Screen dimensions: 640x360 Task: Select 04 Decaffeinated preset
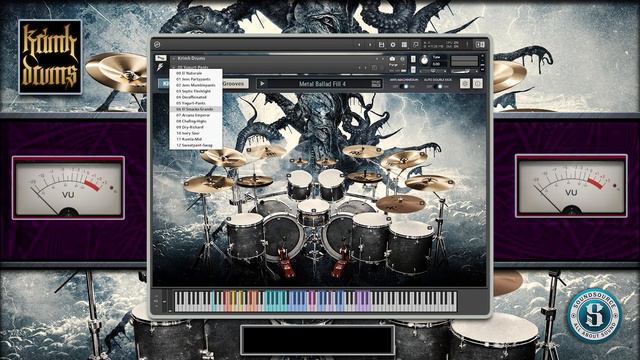[196, 97]
